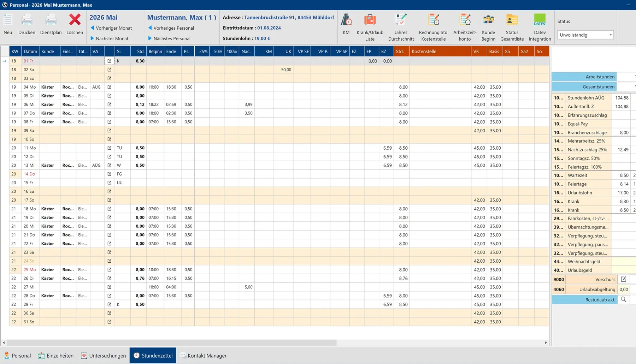Click Käster in 18 Mo row

(48, 209)
